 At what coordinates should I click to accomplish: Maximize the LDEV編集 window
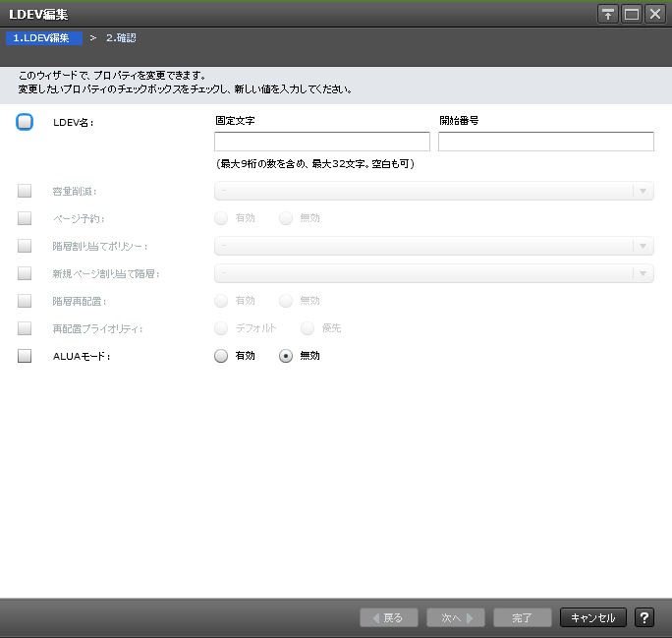[632, 14]
